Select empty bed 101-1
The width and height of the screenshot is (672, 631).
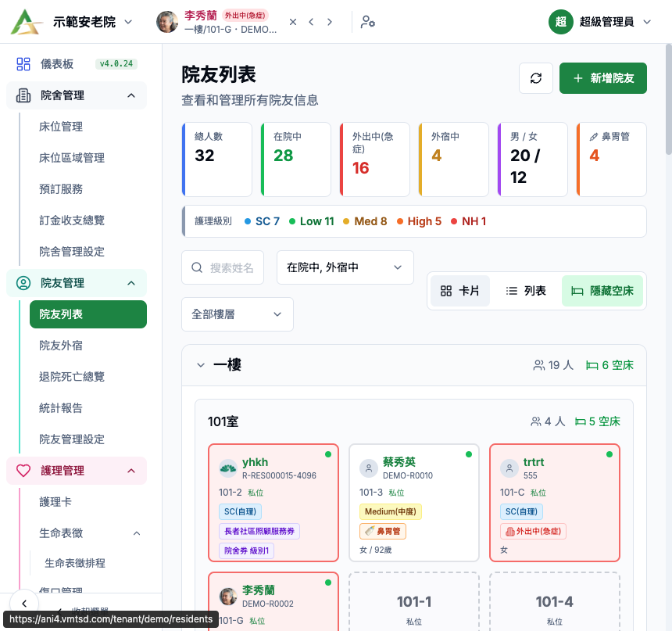pos(414,601)
